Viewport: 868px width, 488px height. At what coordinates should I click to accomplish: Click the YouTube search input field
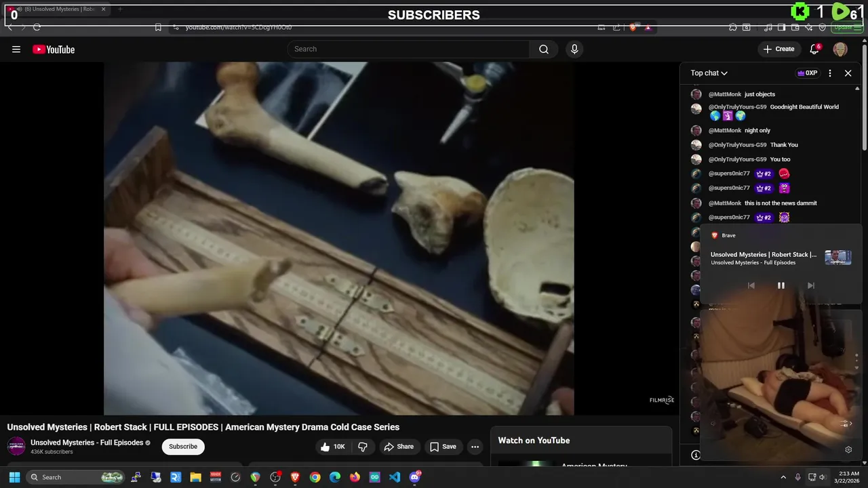click(x=408, y=49)
